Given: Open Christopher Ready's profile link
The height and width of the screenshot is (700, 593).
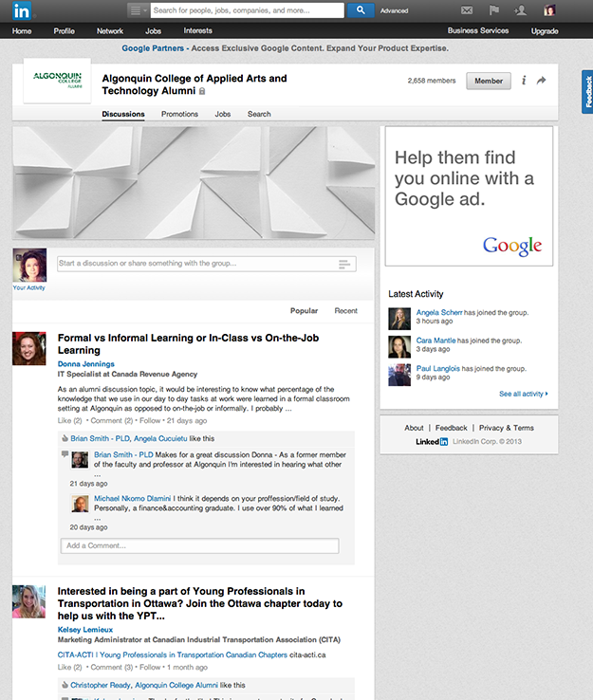Looking at the screenshot, I should [x=101, y=685].
